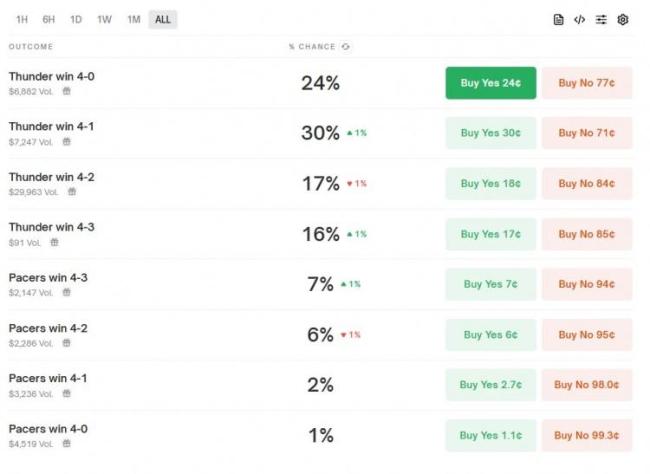Select the 1H time range tab
Screen dimensions: 650x474
coord(22,20)
